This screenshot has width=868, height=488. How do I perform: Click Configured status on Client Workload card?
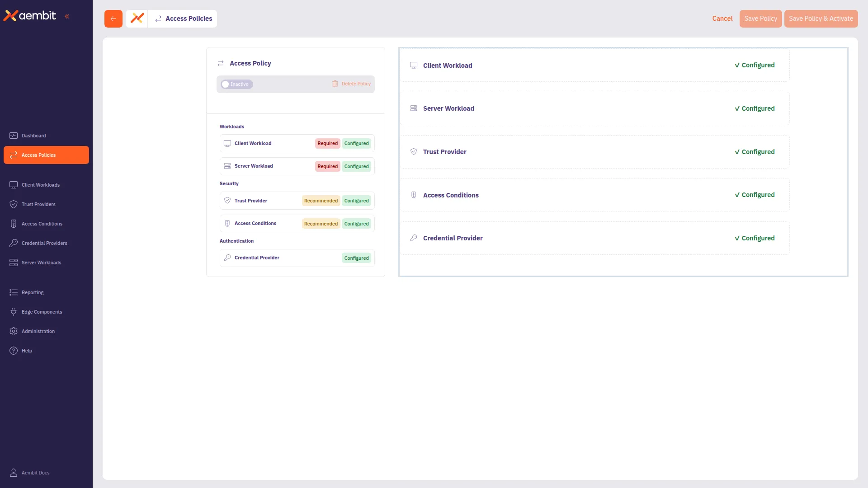click(x=755, y=66)
